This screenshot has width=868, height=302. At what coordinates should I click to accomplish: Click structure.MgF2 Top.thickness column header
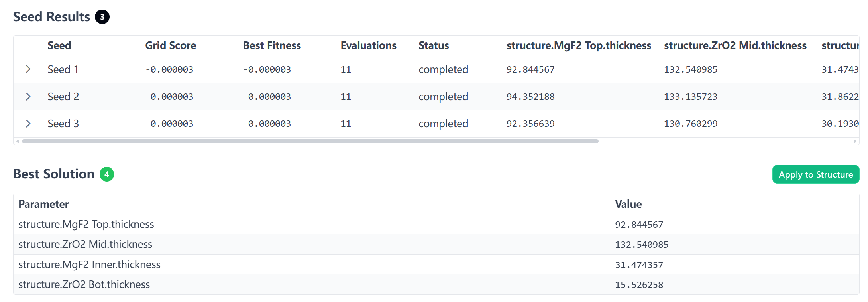point(579,45)
